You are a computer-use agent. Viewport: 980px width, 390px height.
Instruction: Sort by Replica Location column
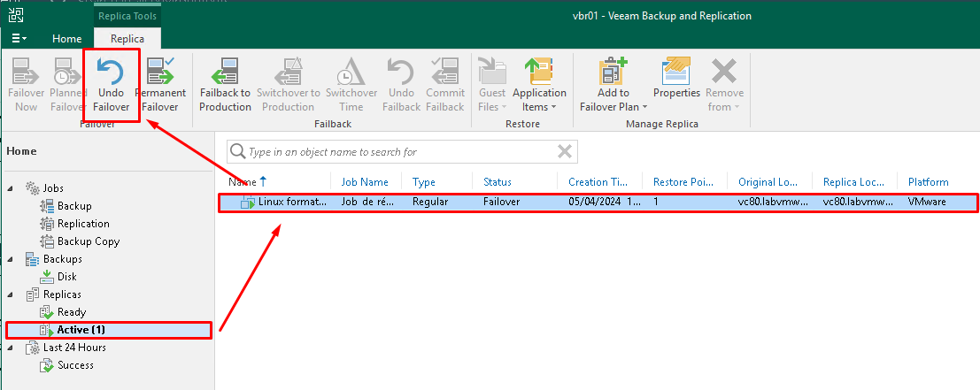[853, 182]
